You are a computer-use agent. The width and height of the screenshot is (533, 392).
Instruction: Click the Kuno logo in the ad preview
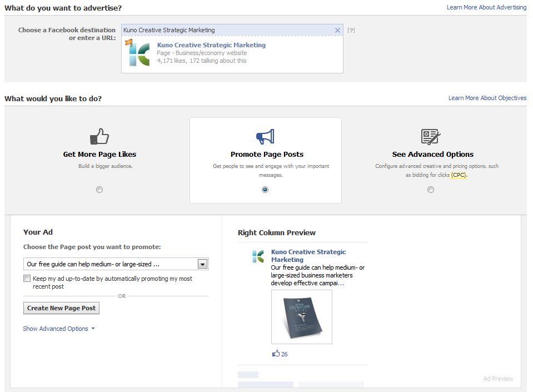click(x=258, y=256)
